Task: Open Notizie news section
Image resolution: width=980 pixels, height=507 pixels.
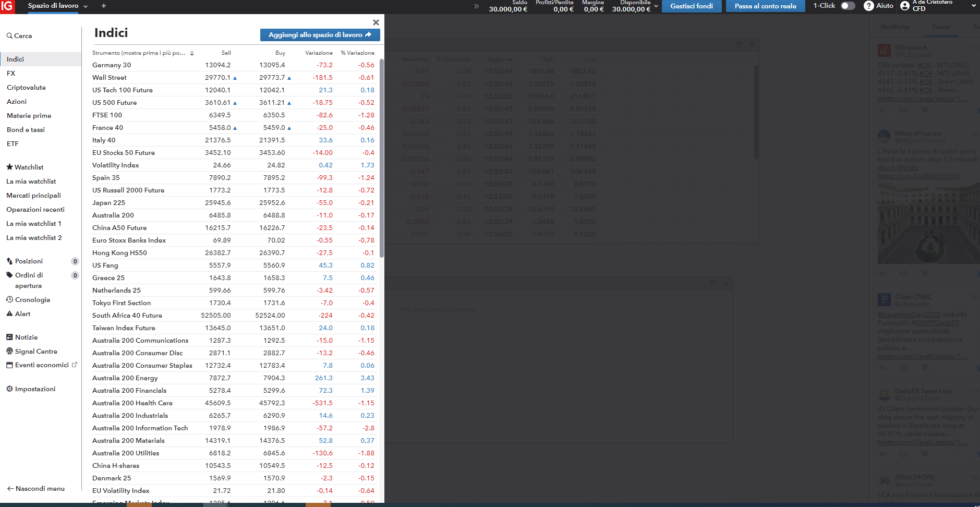Action: click(22, 337)
